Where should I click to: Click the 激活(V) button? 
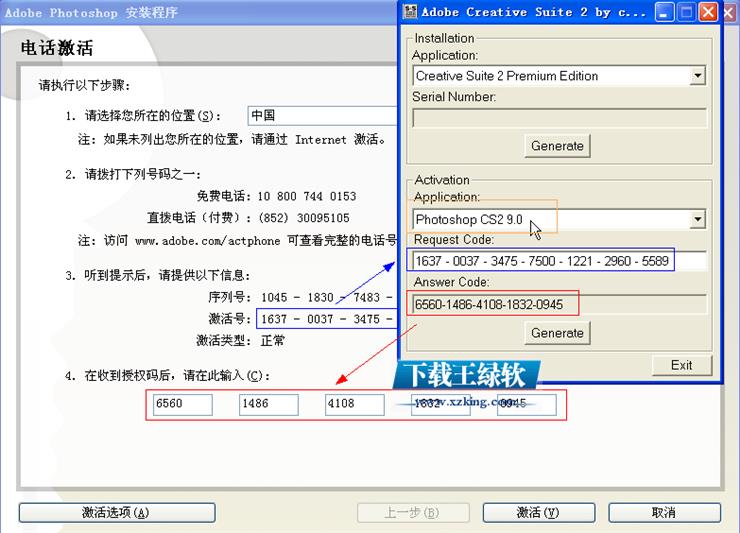coord(538,513)
